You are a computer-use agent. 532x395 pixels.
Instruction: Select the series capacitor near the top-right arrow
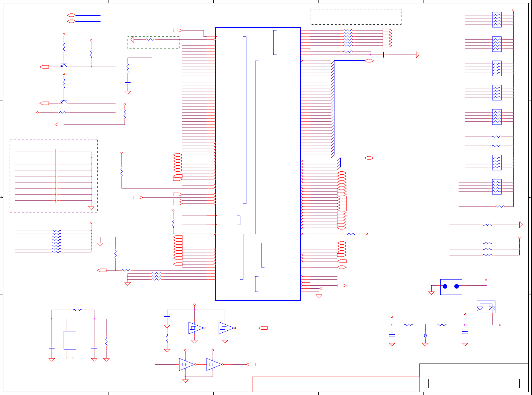point(384,55)
